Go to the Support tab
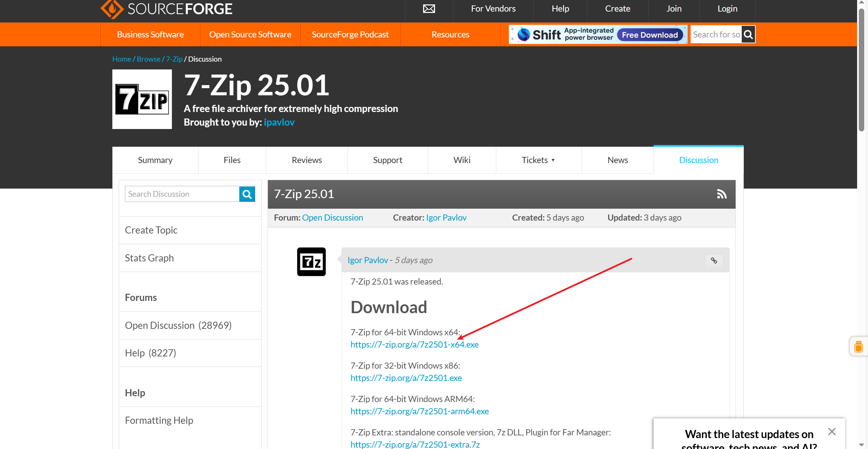 (x=388, y=160)
